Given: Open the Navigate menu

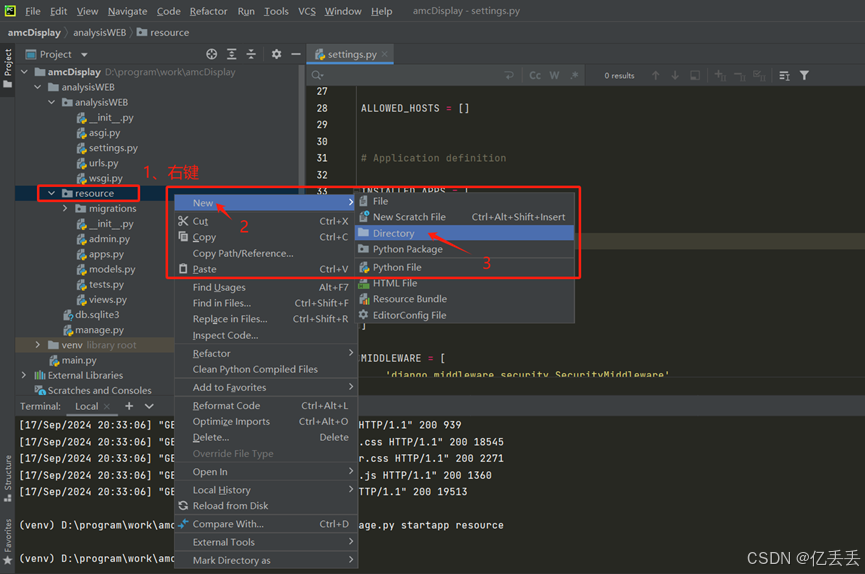Looking at the screenshot, I should point(127,11).
